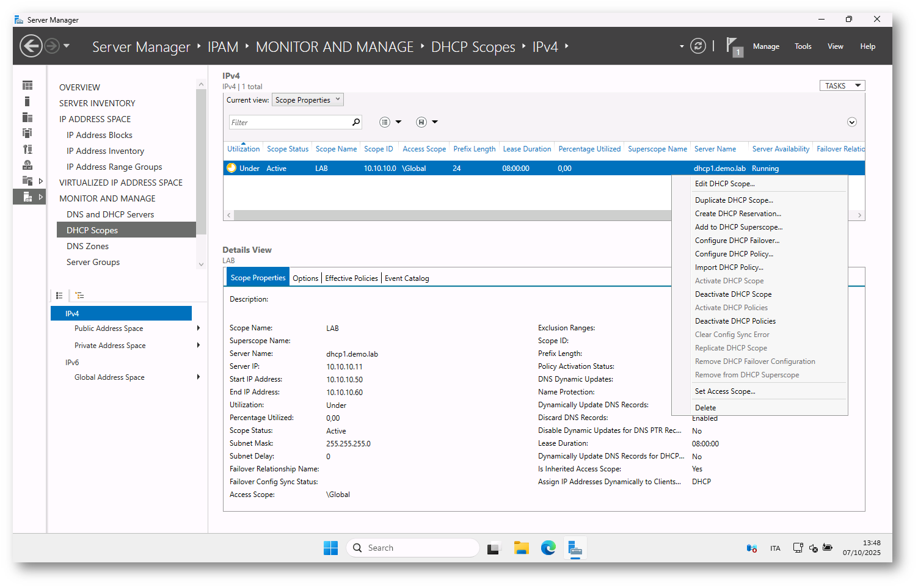Open the TASKS dropdown

tap(842, 86)
